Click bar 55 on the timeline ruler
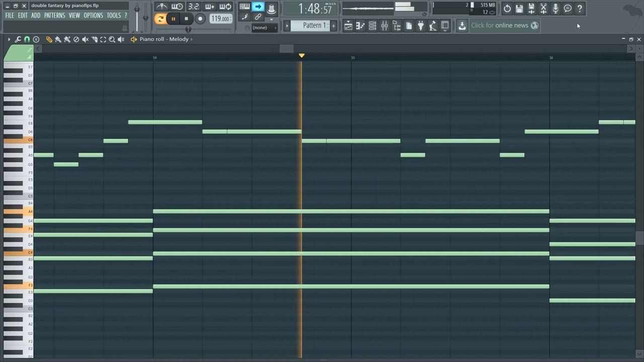Image resolution: width=644 pixels, height=362 pixels. (353, 58)
